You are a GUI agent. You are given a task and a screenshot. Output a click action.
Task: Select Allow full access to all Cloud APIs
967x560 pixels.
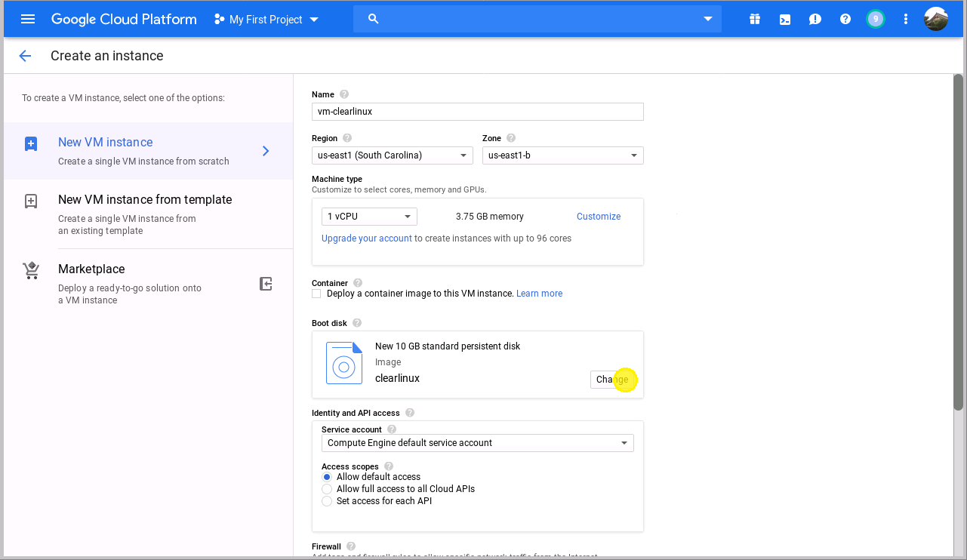pos(327,489)
